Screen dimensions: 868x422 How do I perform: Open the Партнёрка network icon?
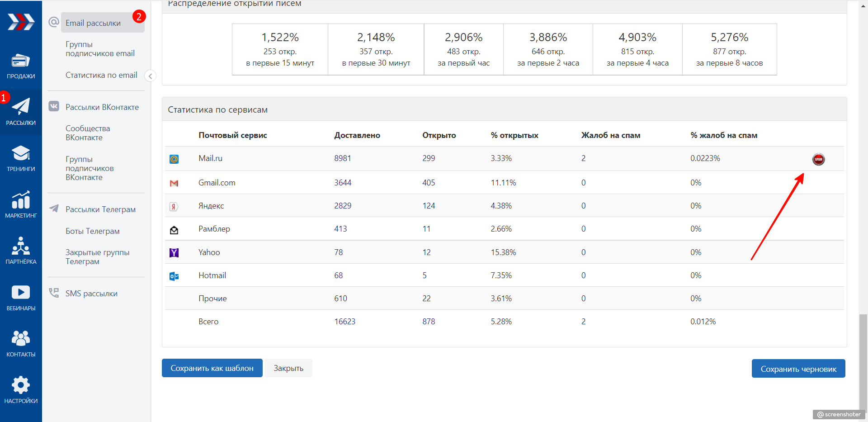click(21, 246)
